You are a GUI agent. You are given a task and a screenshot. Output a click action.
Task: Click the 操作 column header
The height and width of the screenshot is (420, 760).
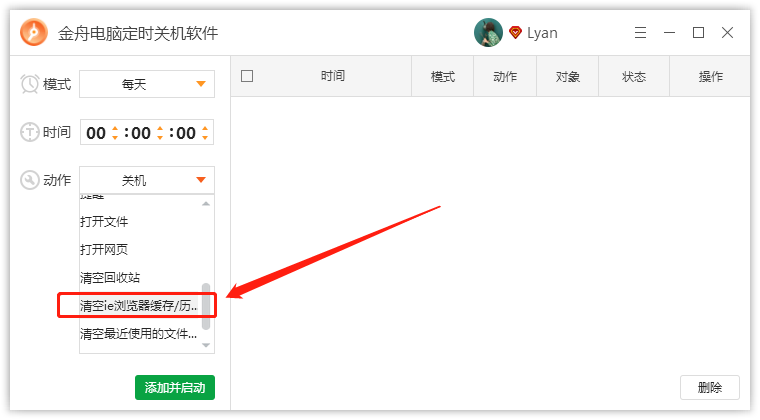click(x=710, y=76)
